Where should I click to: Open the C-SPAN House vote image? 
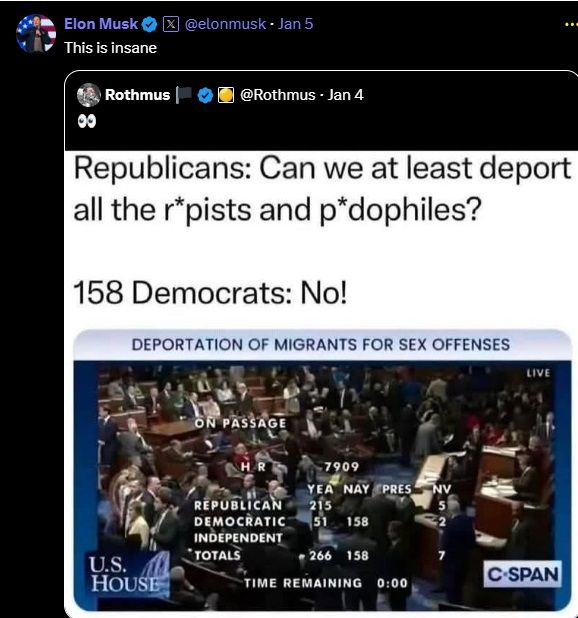click(322, 470)
